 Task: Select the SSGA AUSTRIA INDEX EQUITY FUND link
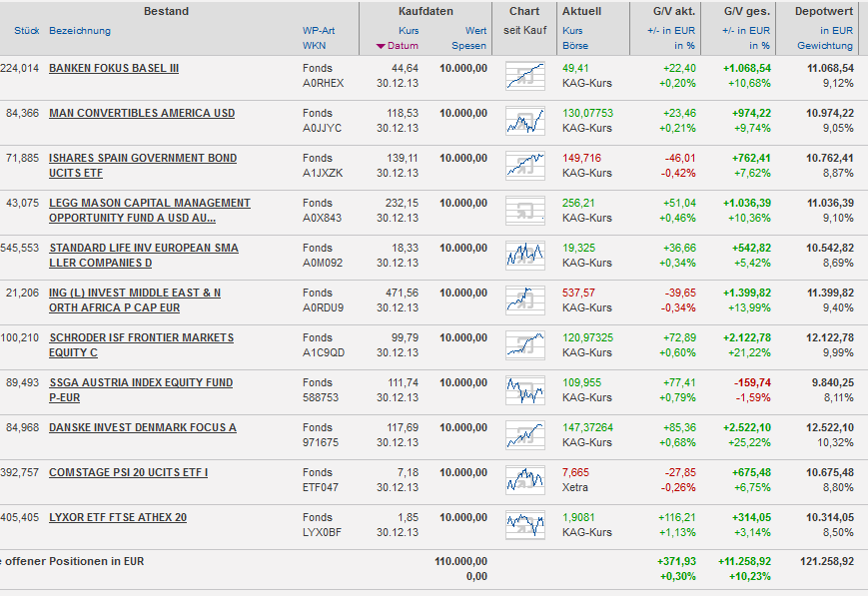[x=140, y=382]
